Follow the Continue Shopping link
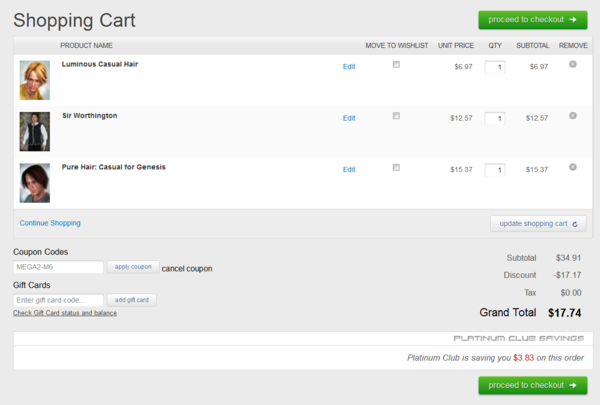The height and width of the screenshot is (405, 600). click(x=50, y=223)
